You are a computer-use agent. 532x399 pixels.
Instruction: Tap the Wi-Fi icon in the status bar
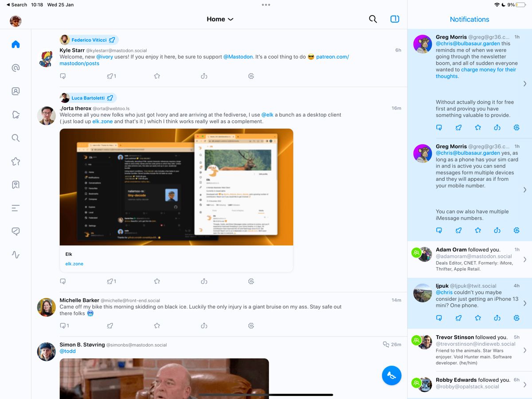pos(497,5)
